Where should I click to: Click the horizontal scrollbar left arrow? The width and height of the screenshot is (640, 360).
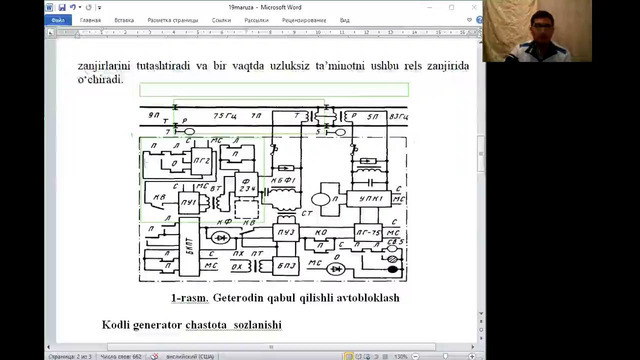(49, 347)
